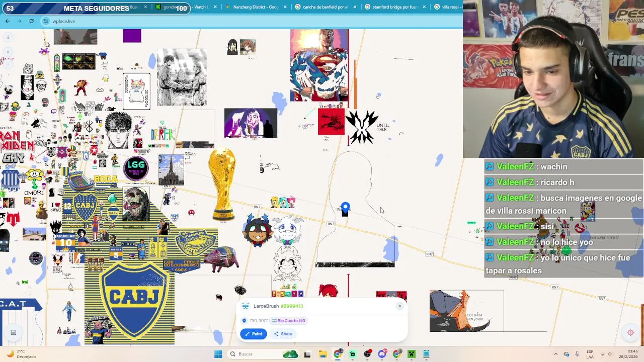Viewport: 644px width, 362px height.
Task: Open the Notepad taskbar icon
Action: 426,354
